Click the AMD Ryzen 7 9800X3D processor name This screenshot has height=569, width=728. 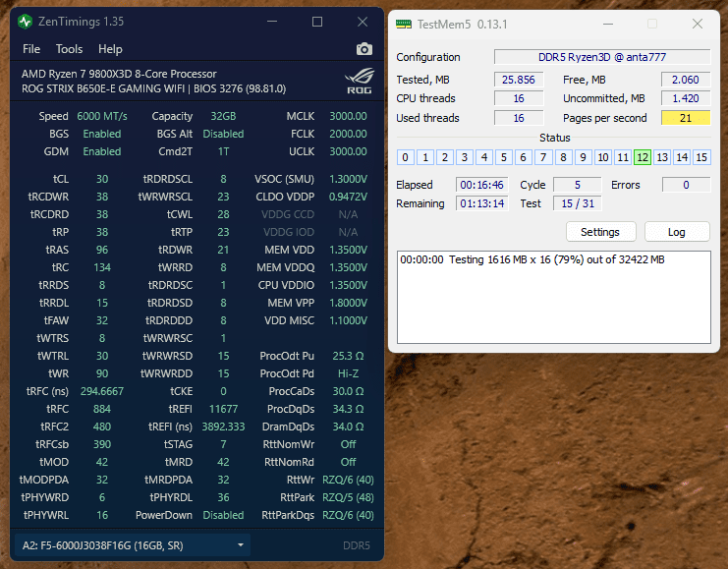click(119, 74)
